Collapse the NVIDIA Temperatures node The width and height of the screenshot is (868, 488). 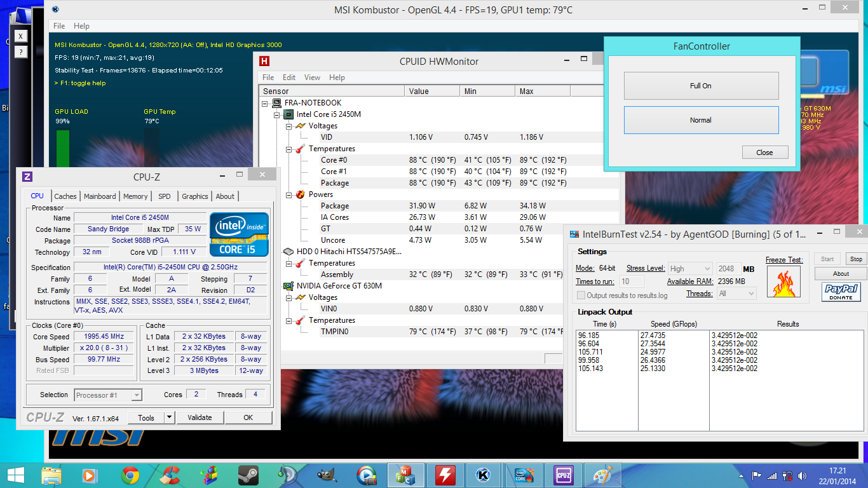point(288,320)
